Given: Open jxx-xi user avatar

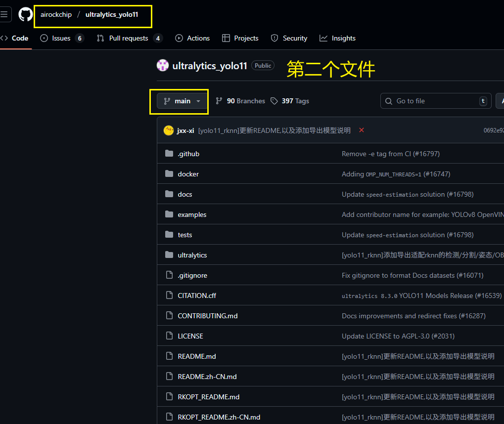Looking at the screenshot, I should pyautogui.click(x=169, y=130).
